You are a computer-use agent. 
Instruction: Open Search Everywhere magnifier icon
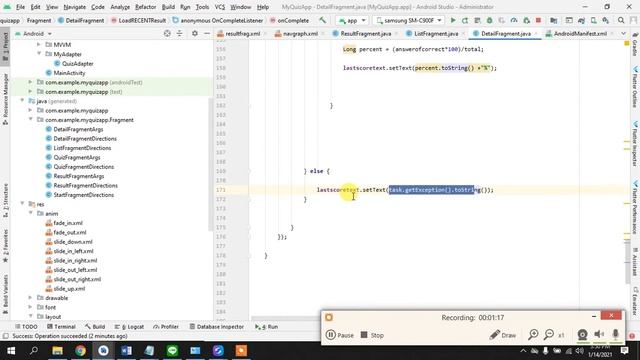click(x=621, y=20)
